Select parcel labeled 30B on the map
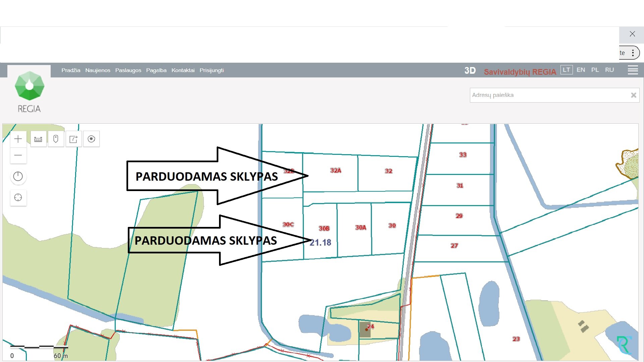 pos(324,228)
